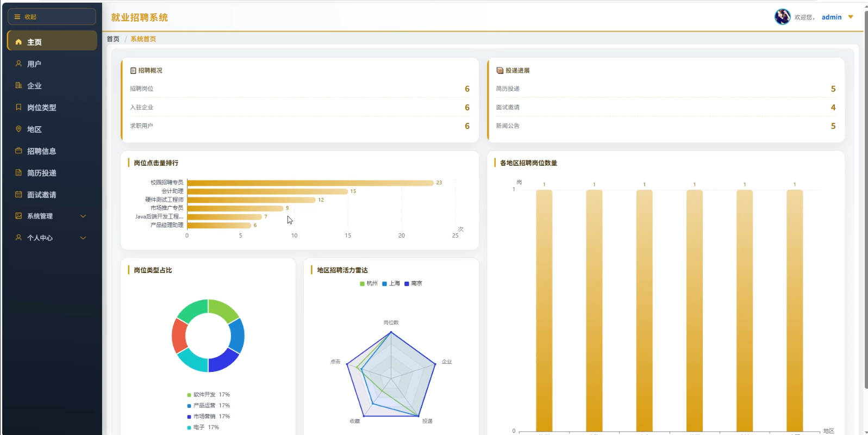Toggle 软件开发 in the pie chart legend

(209, 395)
